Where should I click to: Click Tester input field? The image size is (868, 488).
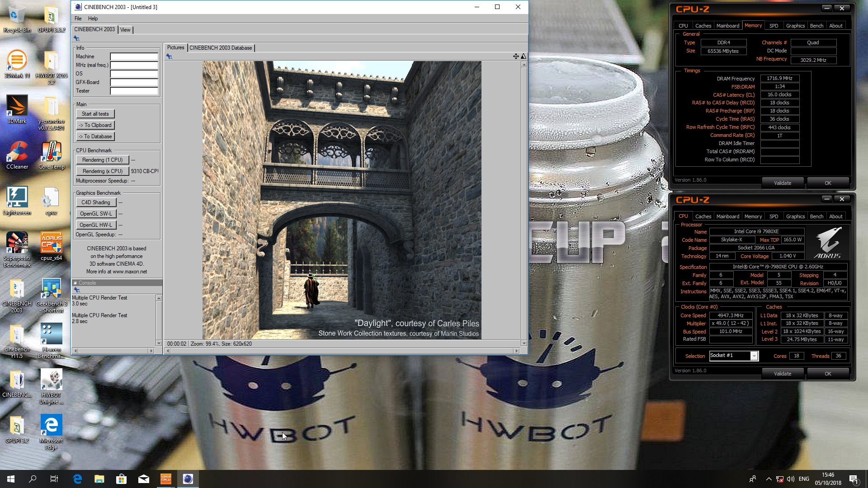pyautogui.click(x=134, y=91)
